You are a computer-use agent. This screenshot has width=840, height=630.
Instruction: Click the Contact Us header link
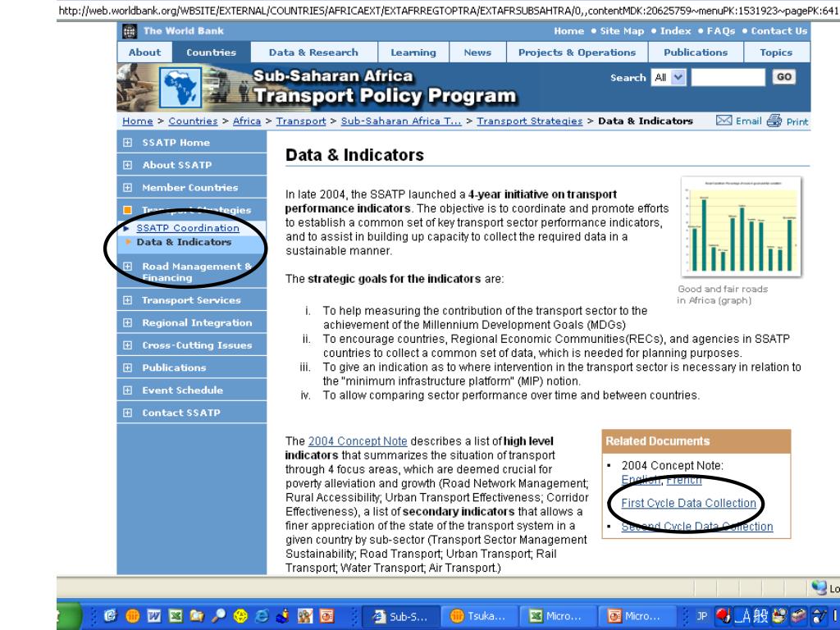coord(779,31)
